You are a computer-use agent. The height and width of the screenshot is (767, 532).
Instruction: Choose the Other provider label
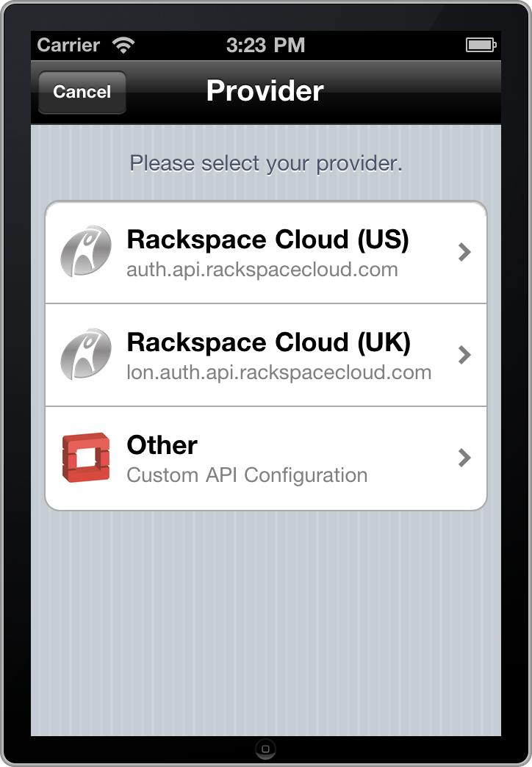pyautogui.click(x=162, y=445)
